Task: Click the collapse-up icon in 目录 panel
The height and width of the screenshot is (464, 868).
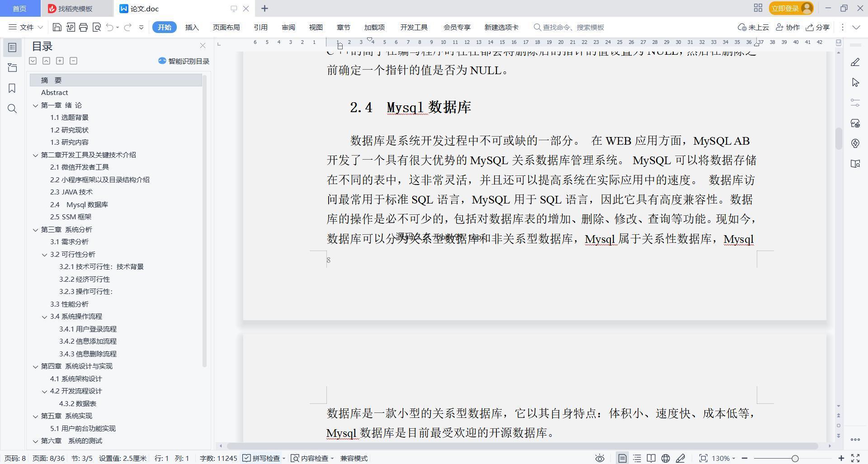Action: click(x=46, y=61)
